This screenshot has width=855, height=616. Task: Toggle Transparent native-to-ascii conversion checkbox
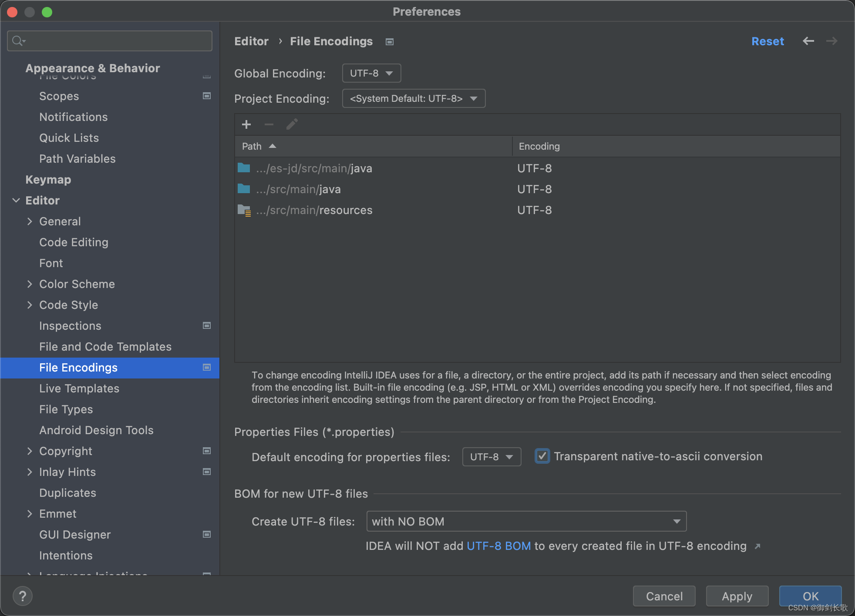point(542,456)
